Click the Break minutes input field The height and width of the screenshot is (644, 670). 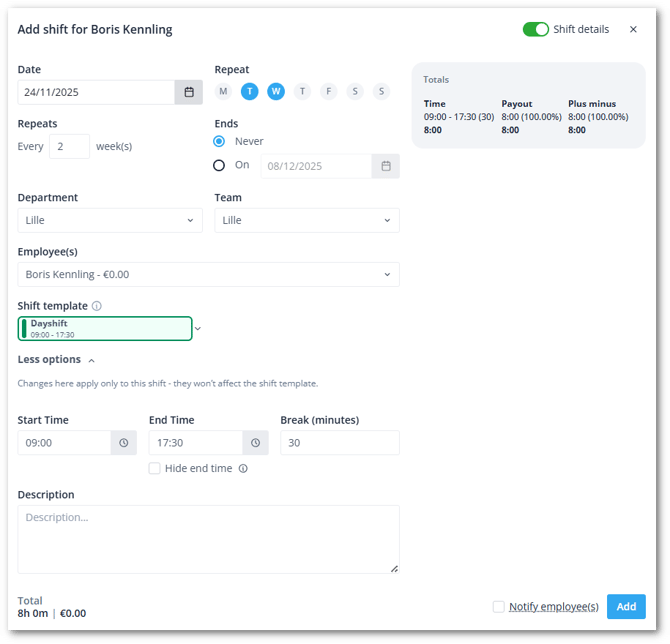pyautogui.click(x=339, y=443)
